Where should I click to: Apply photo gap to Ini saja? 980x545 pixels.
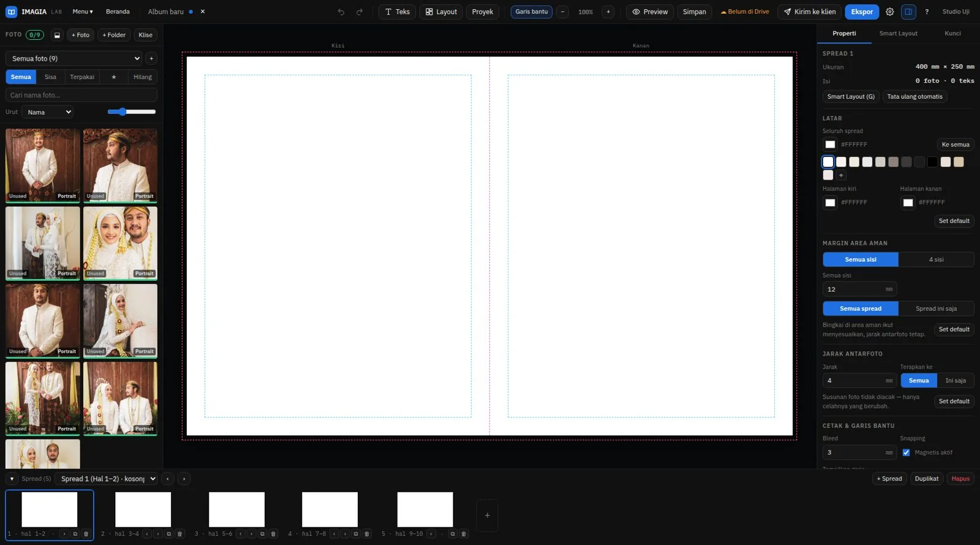coord(956,381)
